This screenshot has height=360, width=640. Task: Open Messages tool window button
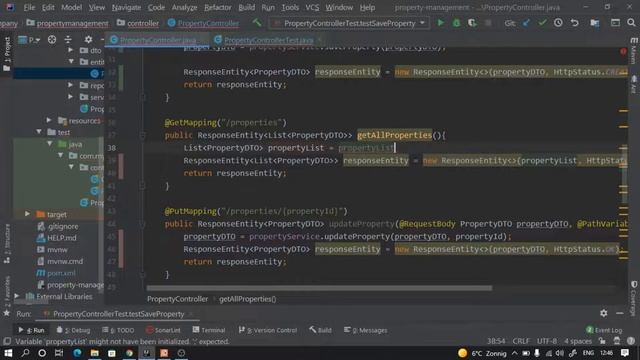tap(366, 330)
